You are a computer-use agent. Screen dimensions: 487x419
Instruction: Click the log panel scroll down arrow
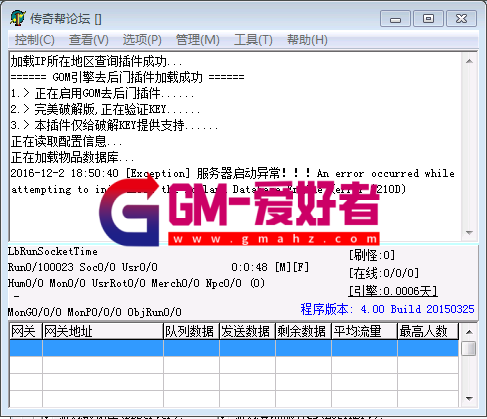tap(469, 233)
